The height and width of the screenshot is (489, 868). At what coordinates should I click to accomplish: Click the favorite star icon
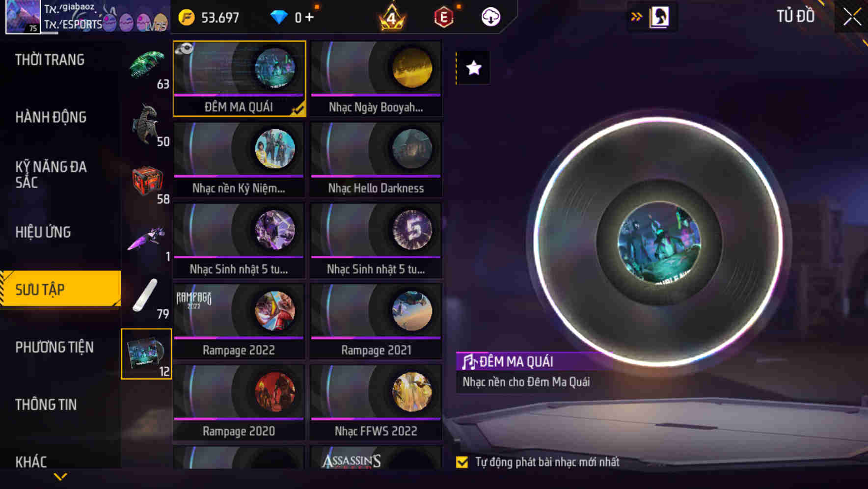pos(473,68)
